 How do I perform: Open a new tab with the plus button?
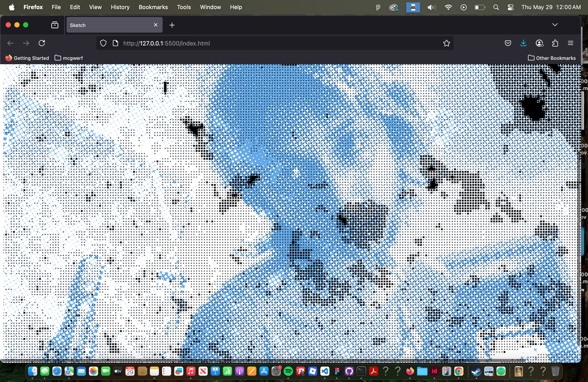pos(172,25)
